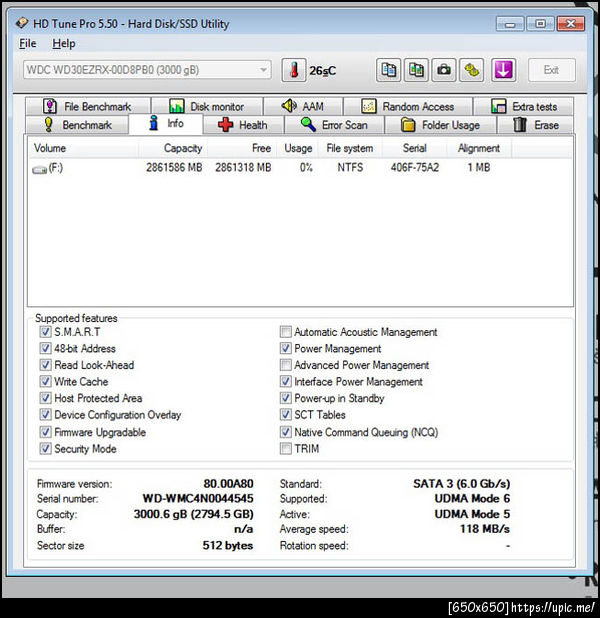The width and height of the screenshot is (600, 618).
Task: Click the Free column header
Action: click(x=242, y=148)
